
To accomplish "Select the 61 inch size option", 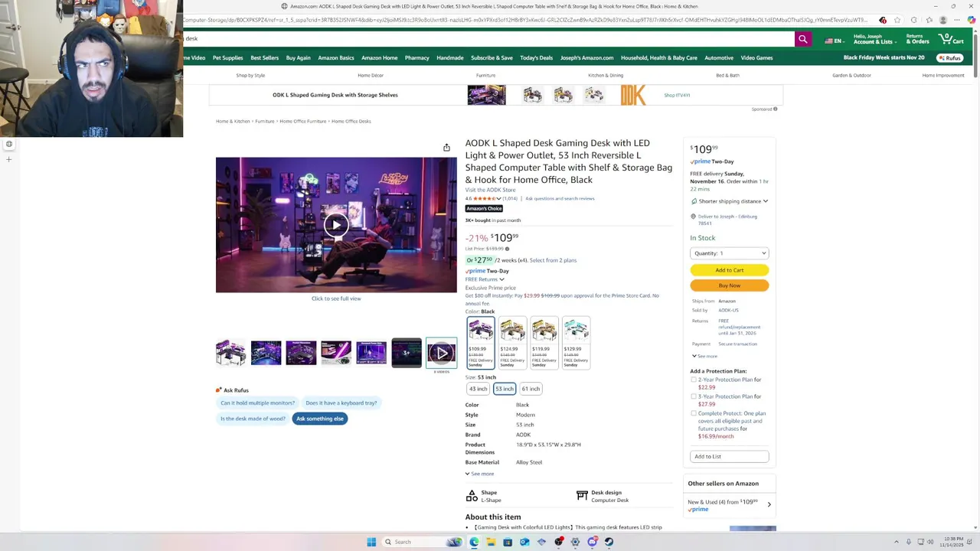I will [531, 389].
